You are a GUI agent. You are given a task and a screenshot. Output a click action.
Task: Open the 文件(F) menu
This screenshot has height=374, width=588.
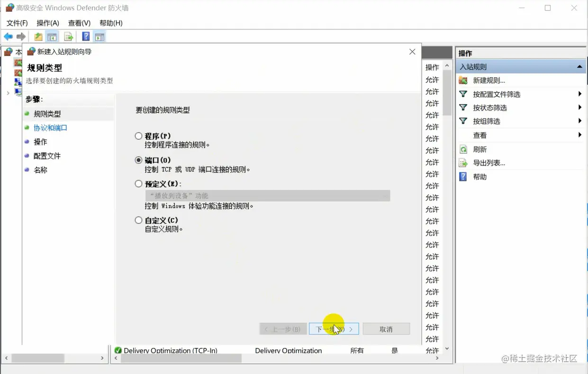(x=17, y=23)
